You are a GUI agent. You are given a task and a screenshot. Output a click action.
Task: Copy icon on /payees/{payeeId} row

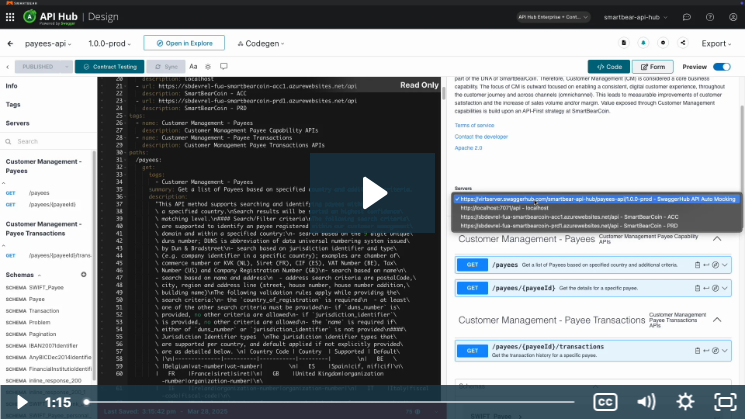(697, 288)
